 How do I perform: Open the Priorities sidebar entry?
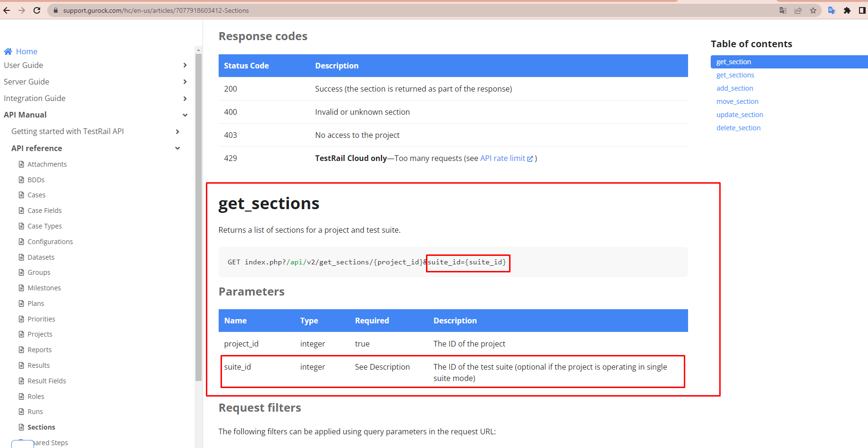tap(41, 319)
